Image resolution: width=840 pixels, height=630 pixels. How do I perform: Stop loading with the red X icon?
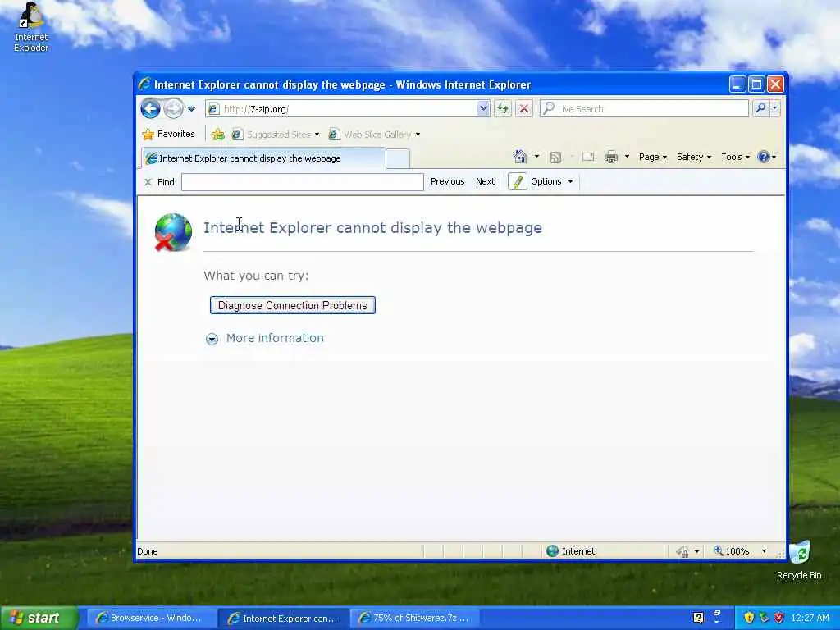[x=524, y=109]
